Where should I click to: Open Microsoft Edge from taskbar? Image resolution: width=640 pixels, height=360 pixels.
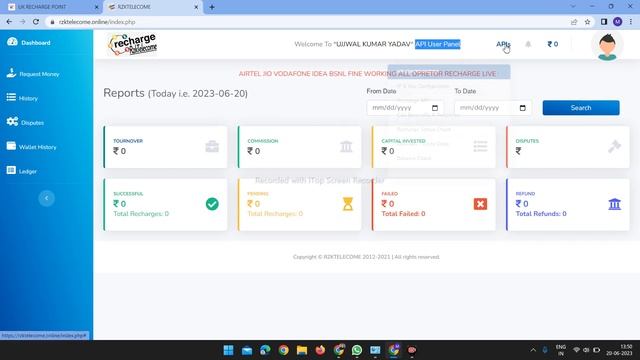click(265, 350)
